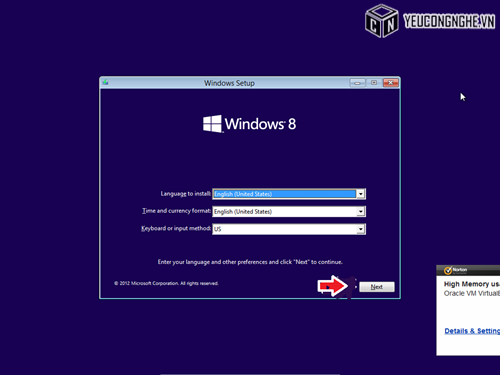Click the Next button in Windows Setup
Screen dimensions: 500x375
click(x=377, y=287)
